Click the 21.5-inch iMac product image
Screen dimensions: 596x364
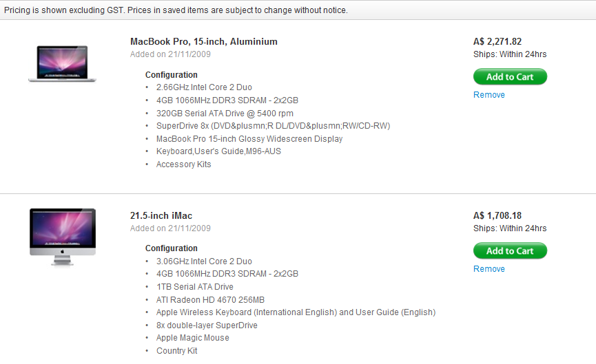pos(63,237)
